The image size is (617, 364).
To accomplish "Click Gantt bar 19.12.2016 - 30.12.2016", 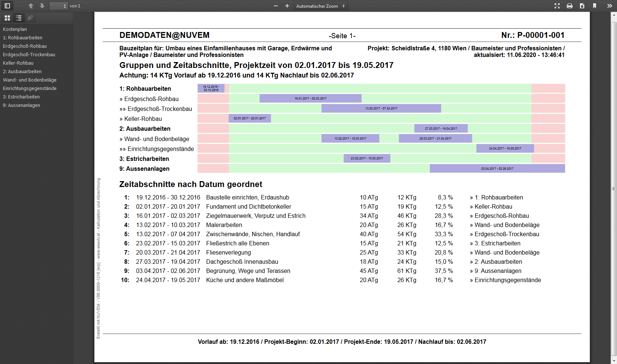I will click(211, 88).
